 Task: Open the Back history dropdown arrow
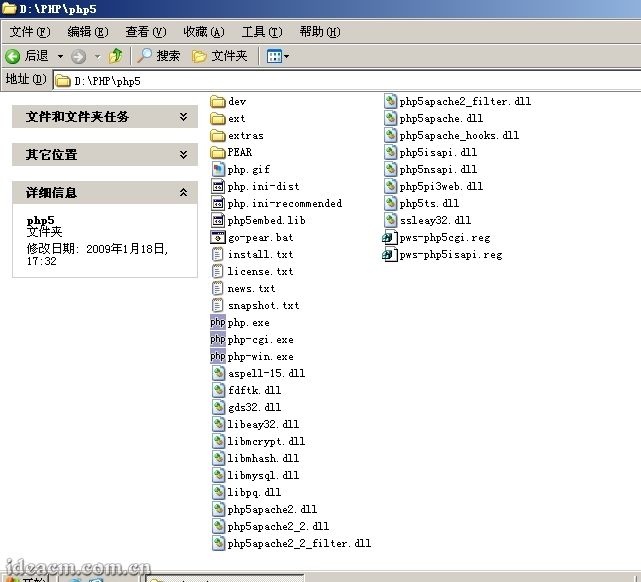coord(60,56)
